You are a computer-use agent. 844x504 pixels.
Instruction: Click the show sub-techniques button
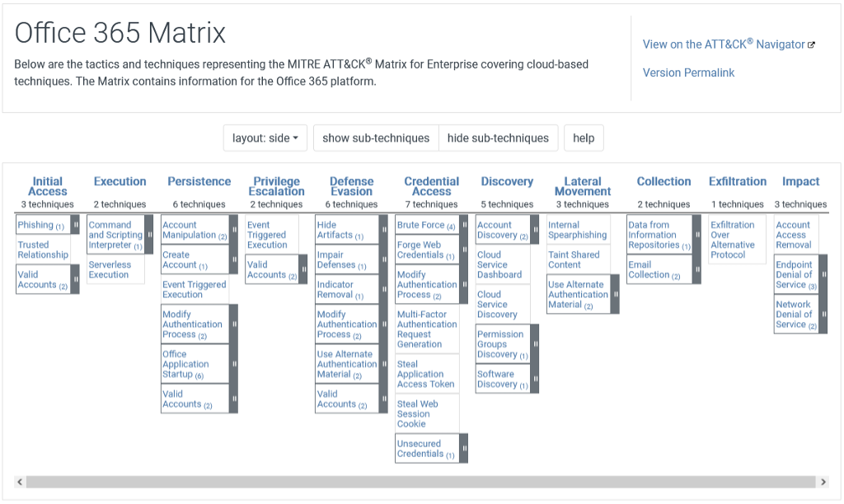pyautogui.click(x=375, y=138)
